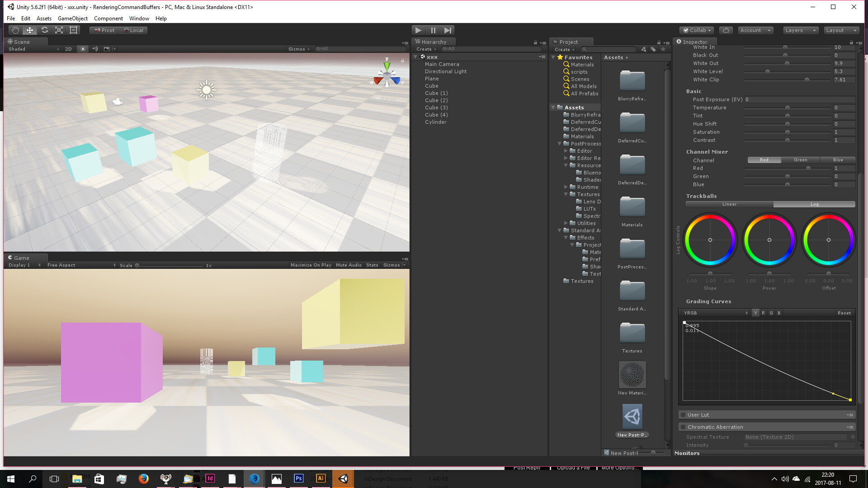The height and width of the screenshot is (488, 868).
Task: Open the Layers dropdown
Action: (x=800, y=30)
